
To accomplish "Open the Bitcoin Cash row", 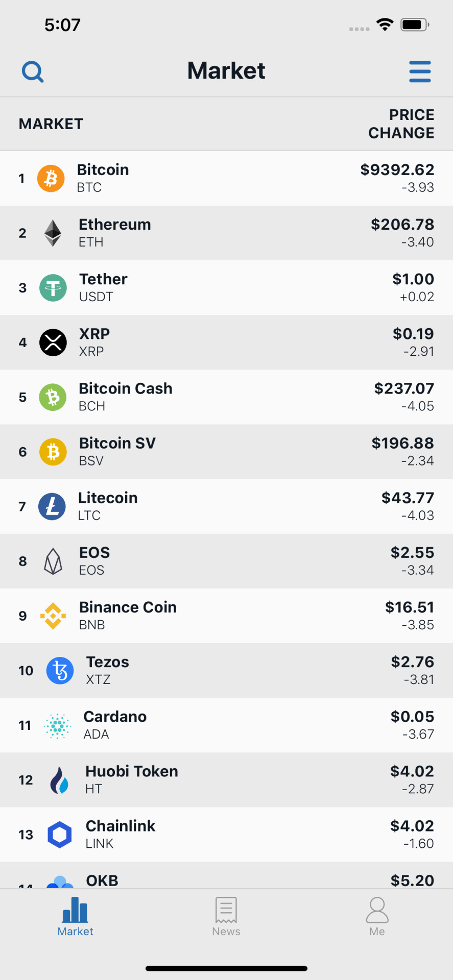I will 226,397.
